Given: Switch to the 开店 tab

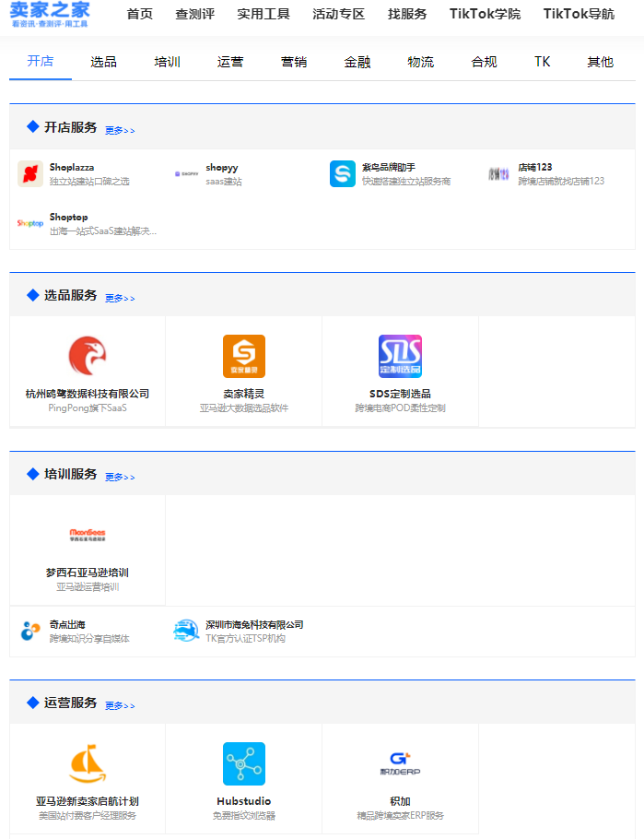Looking at the screenshot, I should (41, 62).
